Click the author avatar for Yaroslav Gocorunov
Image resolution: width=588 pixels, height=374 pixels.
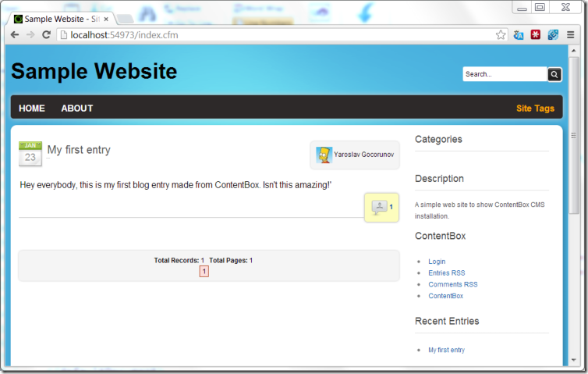point(324,155)
